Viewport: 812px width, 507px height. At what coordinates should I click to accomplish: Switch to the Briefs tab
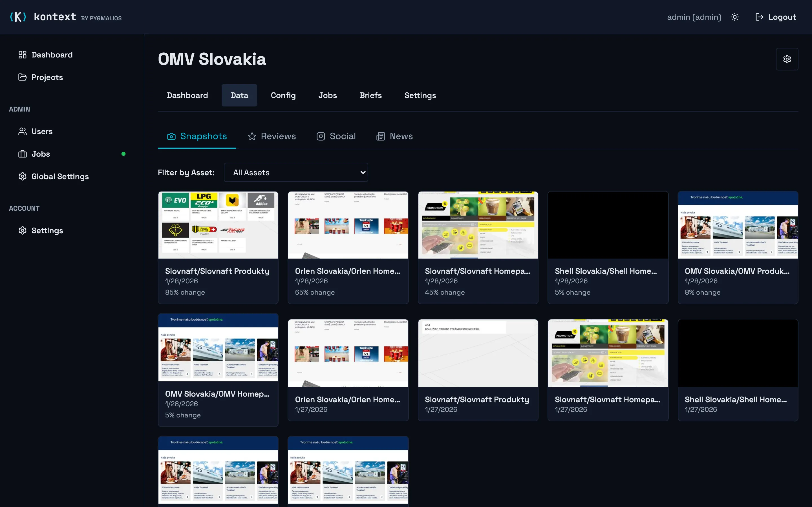click(370, 95)
